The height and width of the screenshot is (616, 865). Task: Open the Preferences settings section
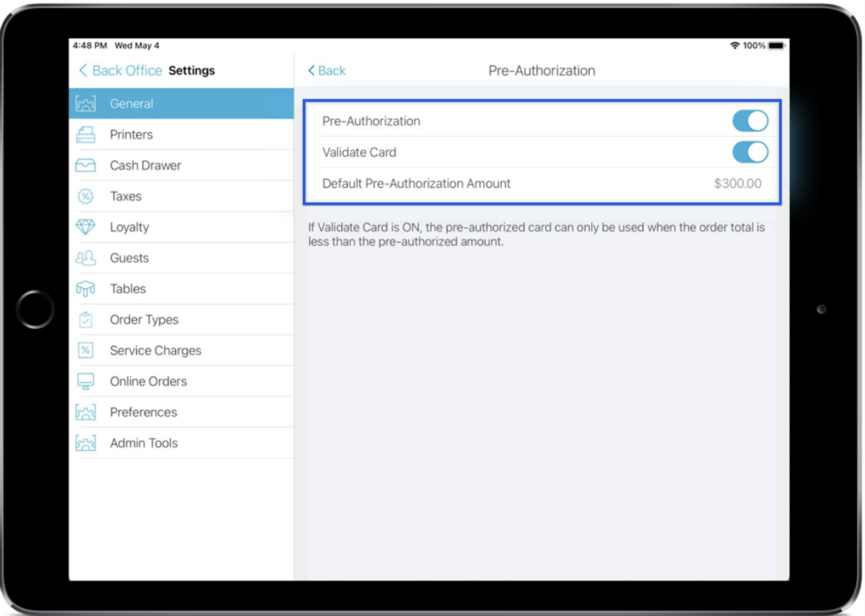pyautogui.click(x=143, y=412)
